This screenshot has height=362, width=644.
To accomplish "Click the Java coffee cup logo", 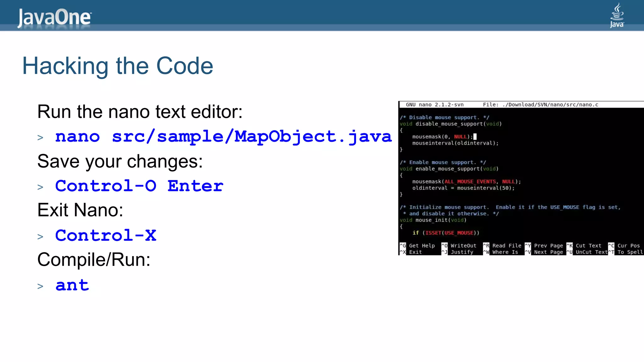I will [617, 15].
